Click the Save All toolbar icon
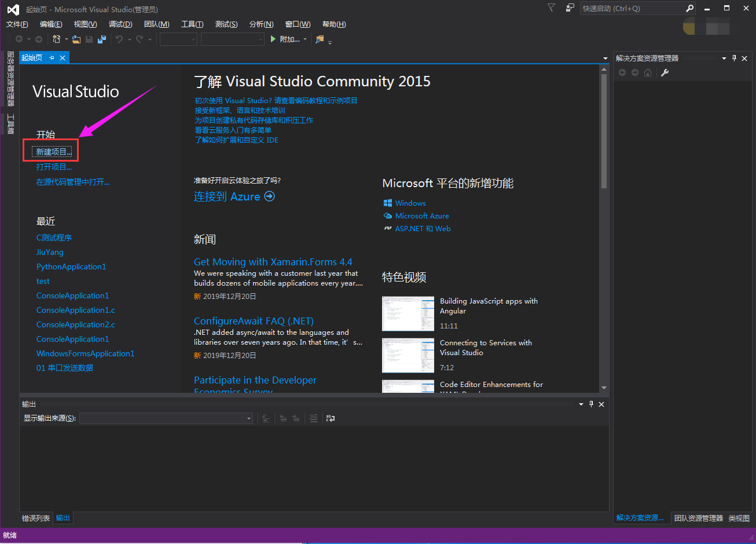Screen dimensions: 756x544 pyautogui.click(x=101, y=39)
